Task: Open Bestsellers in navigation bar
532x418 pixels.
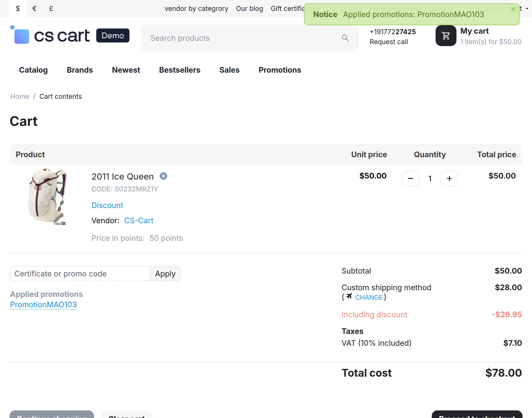Action: [x=180, y=70]
